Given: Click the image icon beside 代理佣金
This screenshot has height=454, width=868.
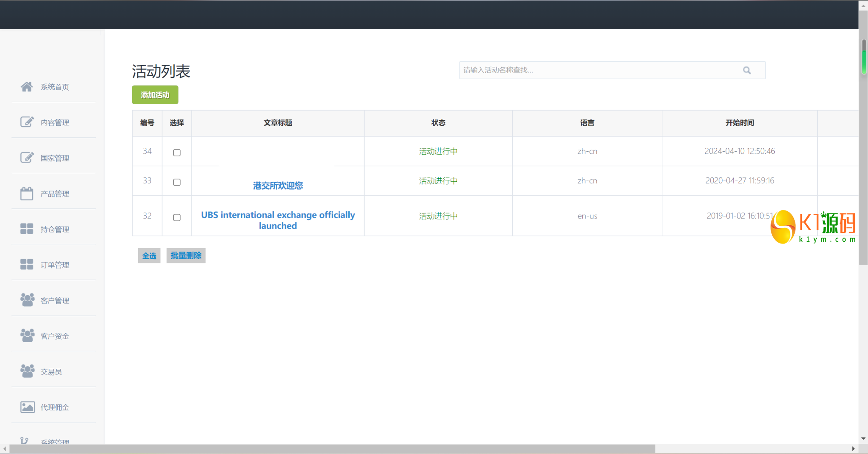Looking at the screenshot, I should [27, 407].
